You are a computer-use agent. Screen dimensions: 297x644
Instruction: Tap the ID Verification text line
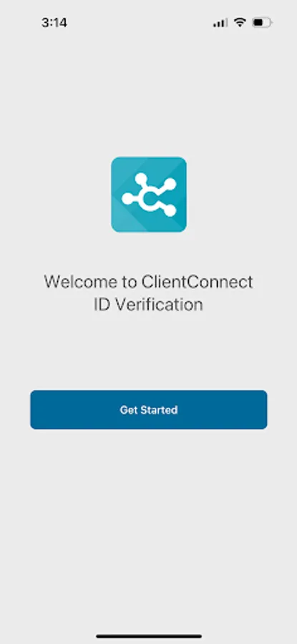click(149, 305)
